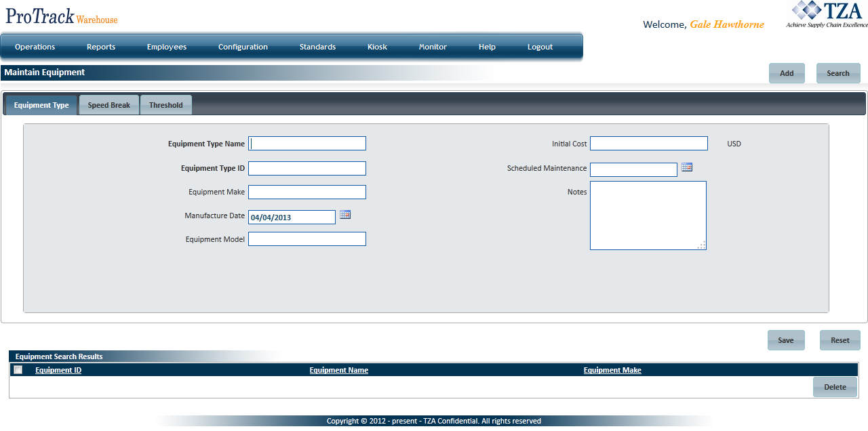868x431 pixels.
Task: Click the TZA company logo
Action: click(x=825, y=15)
